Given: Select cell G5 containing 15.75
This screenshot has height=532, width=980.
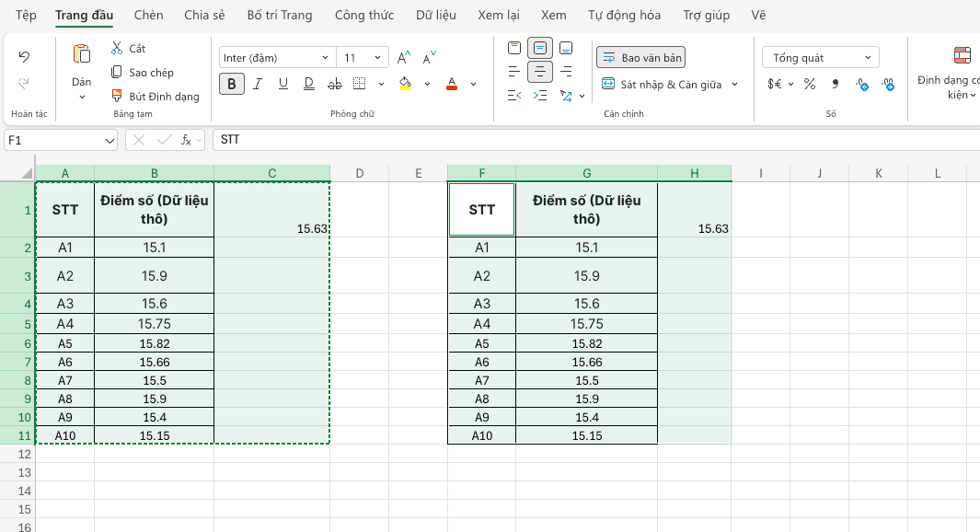Looking at the screenshot, I should click(x=587, y=324).
